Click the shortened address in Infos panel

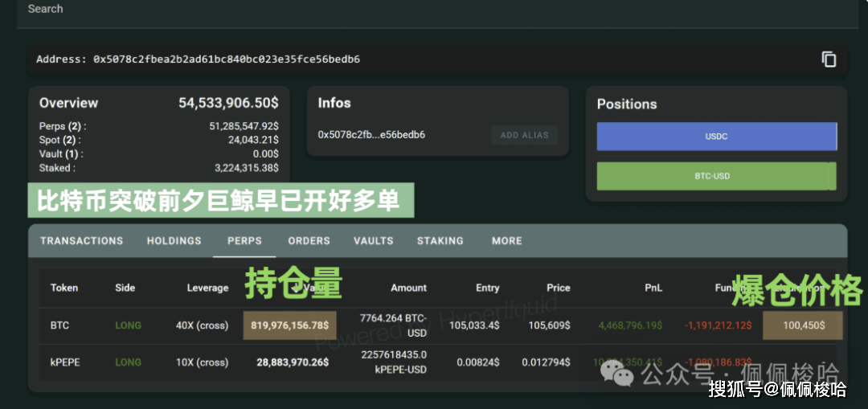pos(371,135)
